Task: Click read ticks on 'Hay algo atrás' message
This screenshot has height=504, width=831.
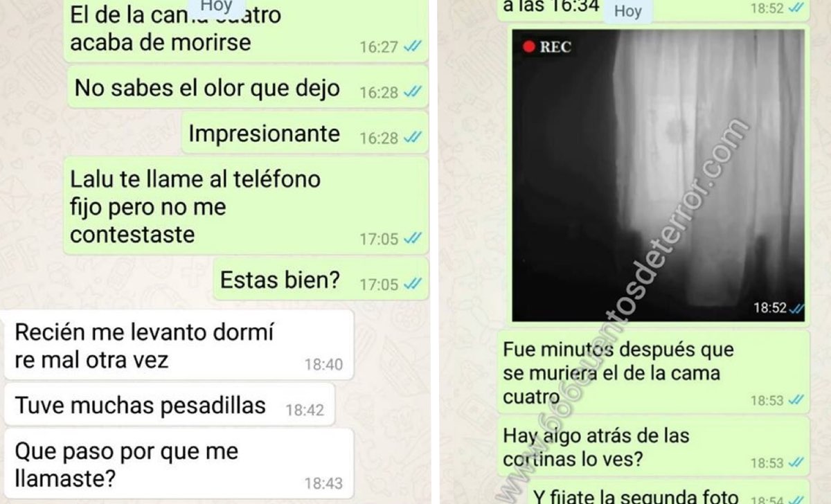Action: pyautogui.click(x=796, y=462)
